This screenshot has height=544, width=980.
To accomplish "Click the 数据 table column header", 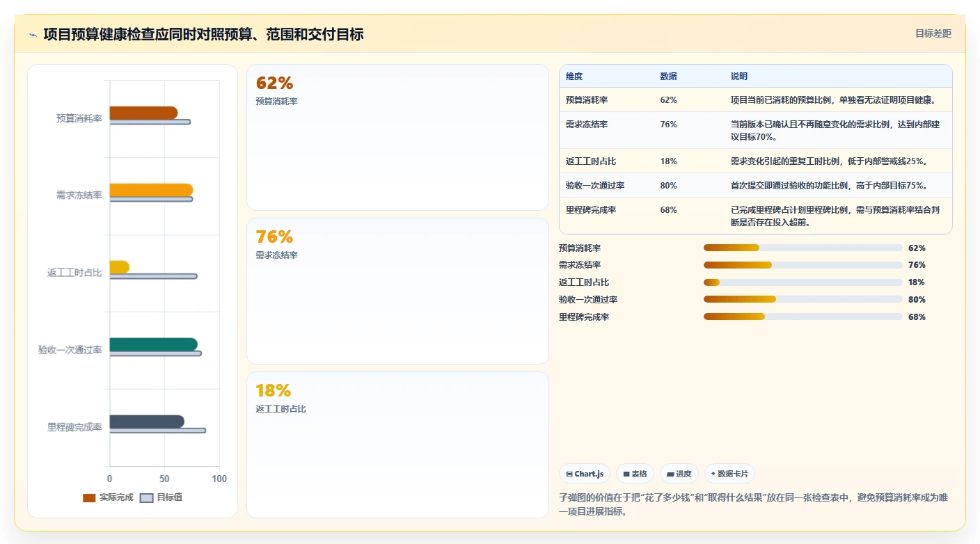I will [668, 77].
